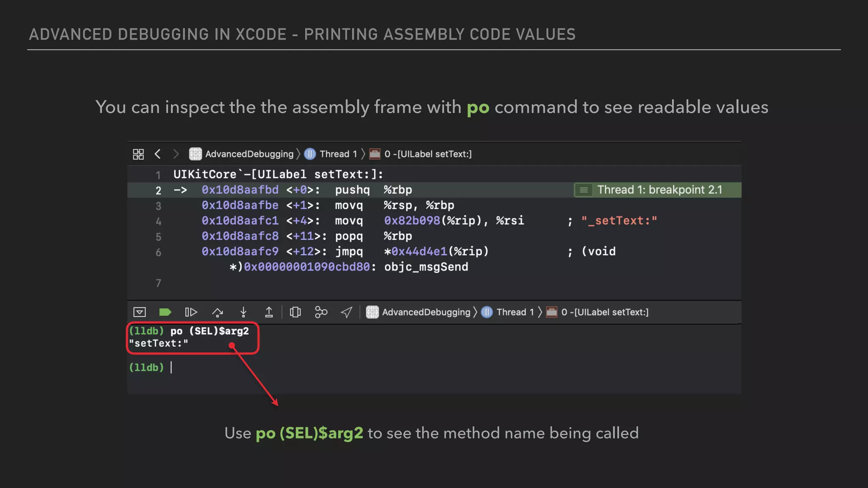Click address 0x10d8aafbd in the assembly
This screenshot has width=868, height=488.
click(240, 190)
